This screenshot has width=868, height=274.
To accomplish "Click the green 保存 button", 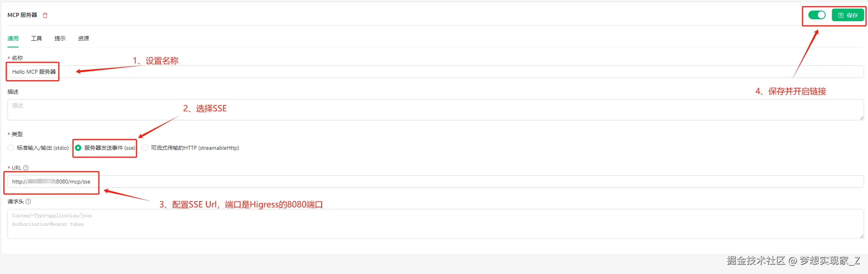I will click(848, 15).
